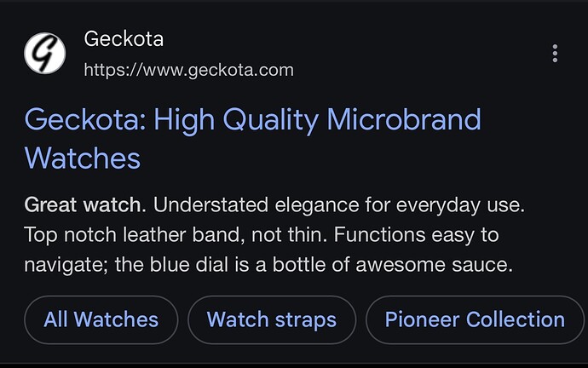The width and height of the screenshot is (588, 368).
Task: Click the https://www.geckota.com URL text
Action: click(188, 71)
